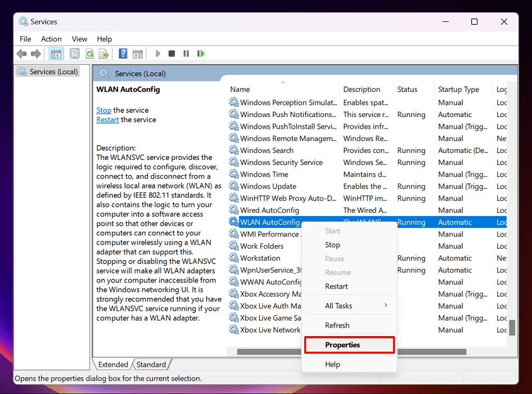
Task: Select the back navigation arrow
Action: [x=21, y=53]
